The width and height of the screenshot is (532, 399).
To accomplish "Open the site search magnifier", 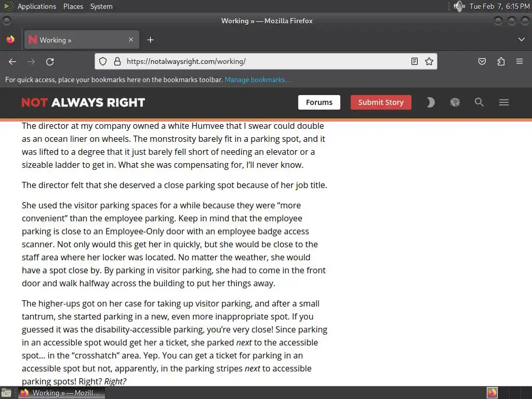I will (x=479, y=102).
